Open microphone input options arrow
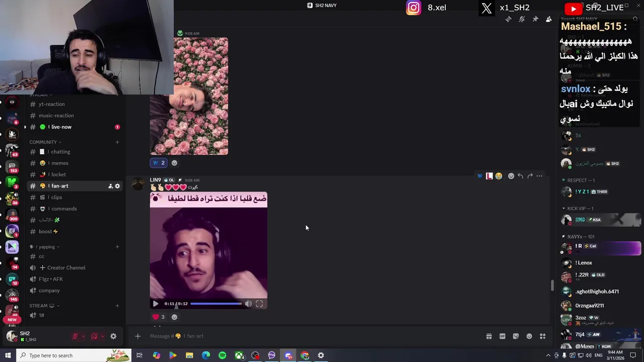 83,336
